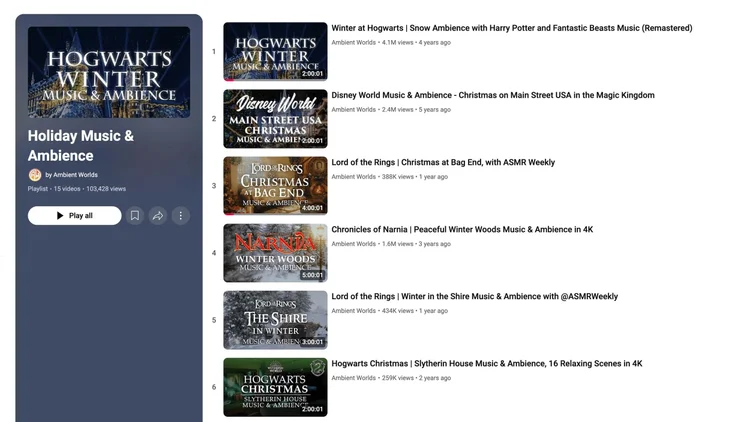The image size is (750, 422).
Task: Save playlist with the bookmark icon
Action: tap(135, 216)
